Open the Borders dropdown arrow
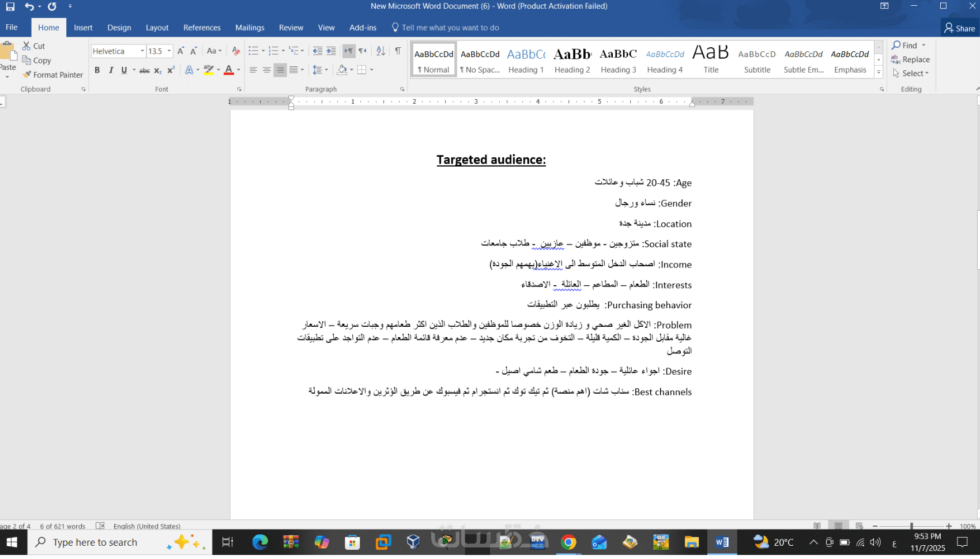The width and height of the screenshot is (980, 559). tap(372, 70)
